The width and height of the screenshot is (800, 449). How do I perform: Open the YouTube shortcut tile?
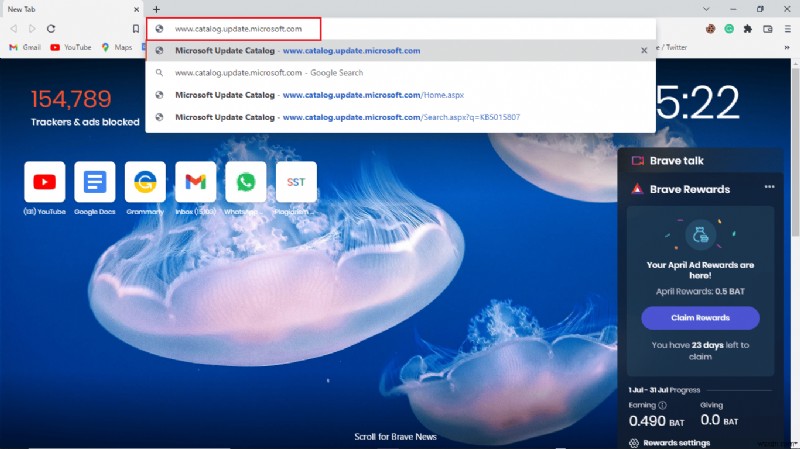44,182
